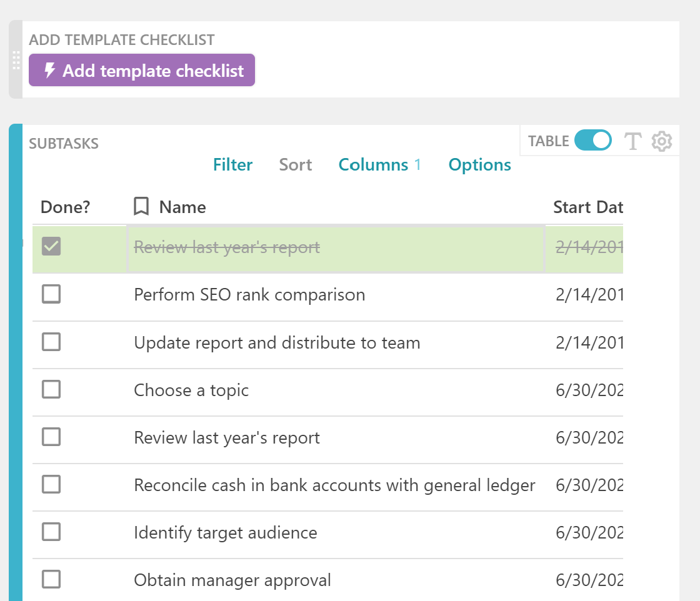Click the Done? column header
This screenshot has height=601, width=700.
click(66, 207)
